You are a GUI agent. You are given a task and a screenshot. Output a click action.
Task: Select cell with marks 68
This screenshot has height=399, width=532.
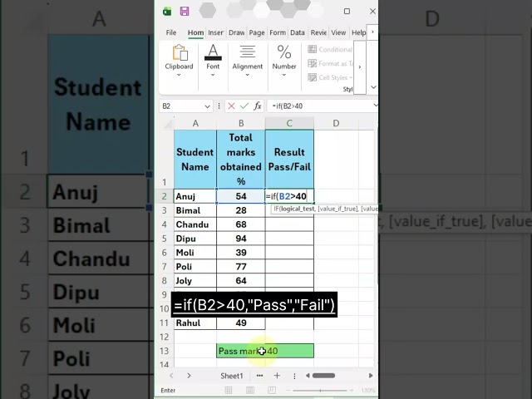pos(241,224)
